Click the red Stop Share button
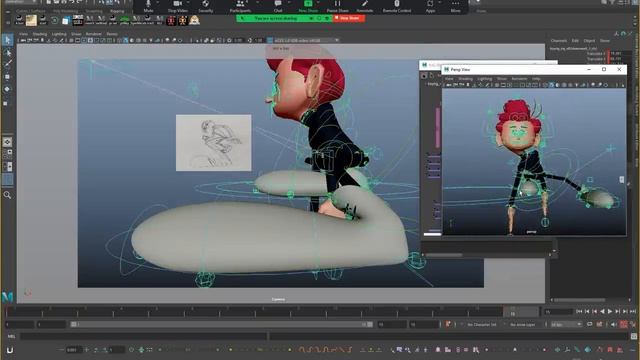Screen dimensions: 640x360 click(x=349, y=18)
